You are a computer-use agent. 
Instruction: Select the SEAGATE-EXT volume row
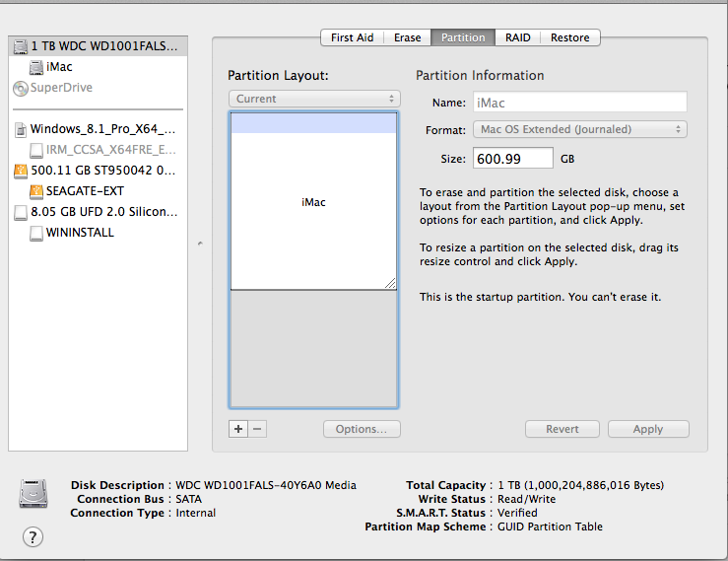[x=98, y=191]
